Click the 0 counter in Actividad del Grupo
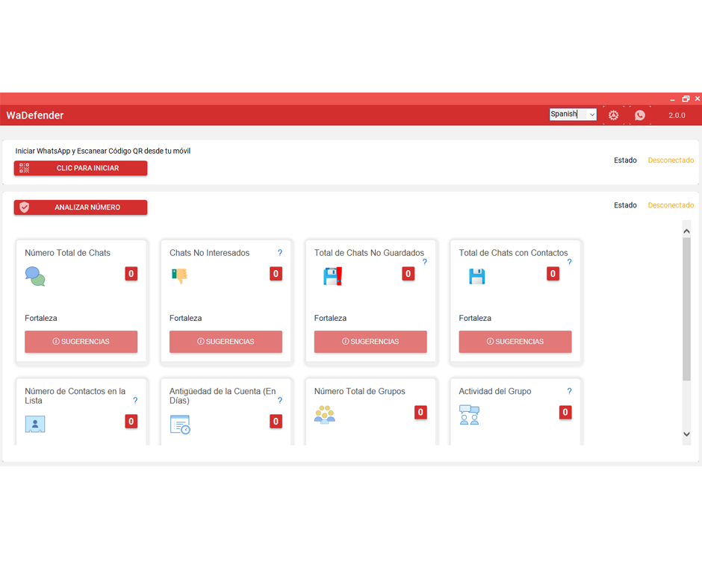 tap(565, 412)
